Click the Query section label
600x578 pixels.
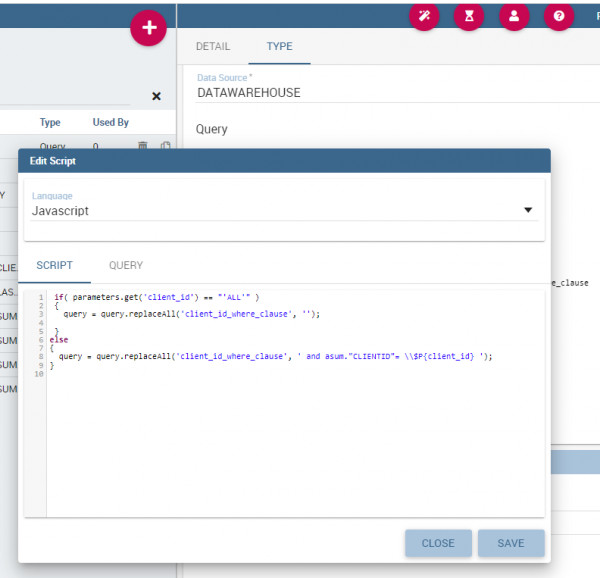(212, 129)
